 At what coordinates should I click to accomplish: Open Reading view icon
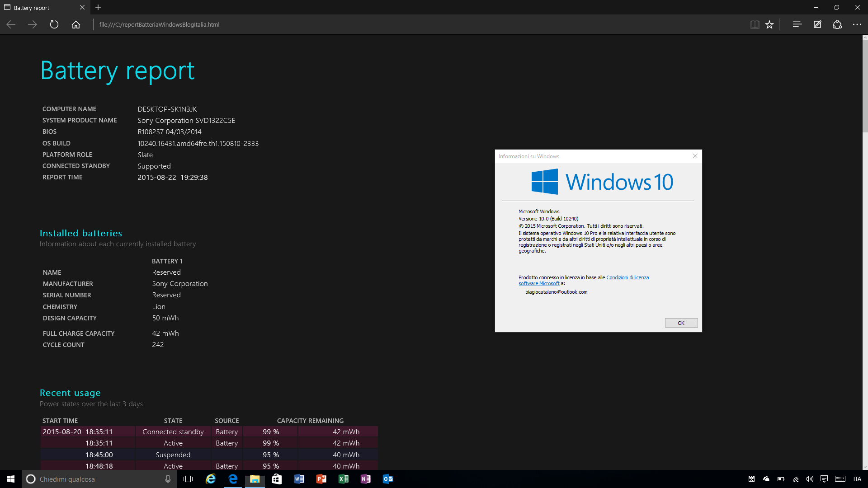pos(755,24)
